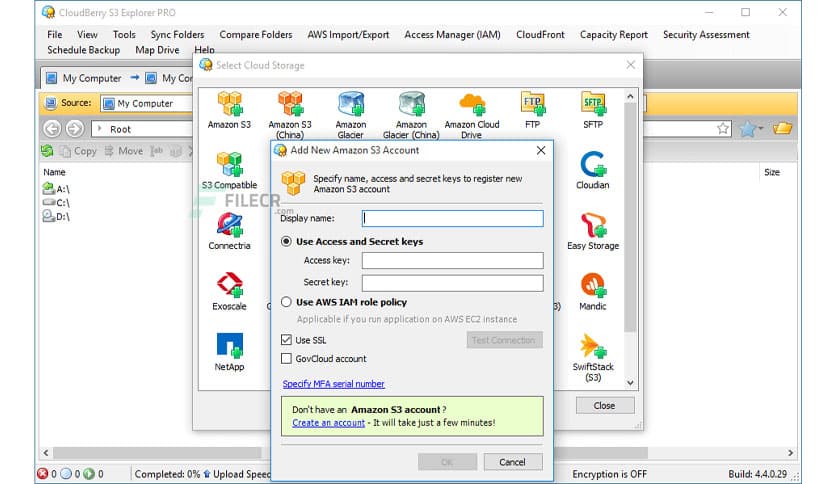Click the Display name input field
The width and height of the screenshot is (836, 484).
pos(452,218)
